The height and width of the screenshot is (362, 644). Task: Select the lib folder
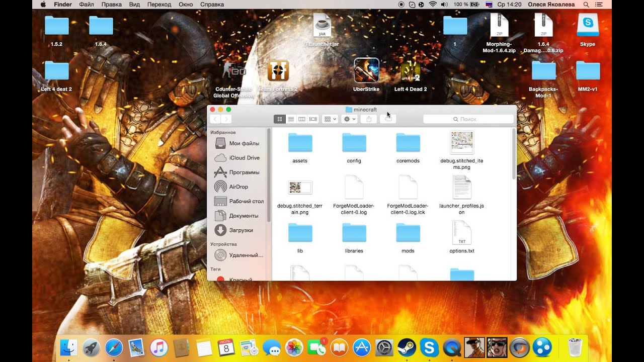pyautogui.click(x=300, y=233)
